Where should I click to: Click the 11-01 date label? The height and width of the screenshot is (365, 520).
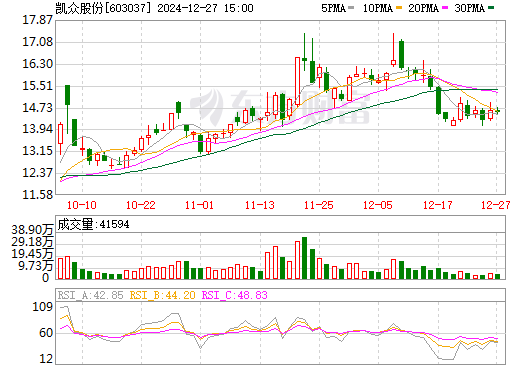[x=200, y=205]
